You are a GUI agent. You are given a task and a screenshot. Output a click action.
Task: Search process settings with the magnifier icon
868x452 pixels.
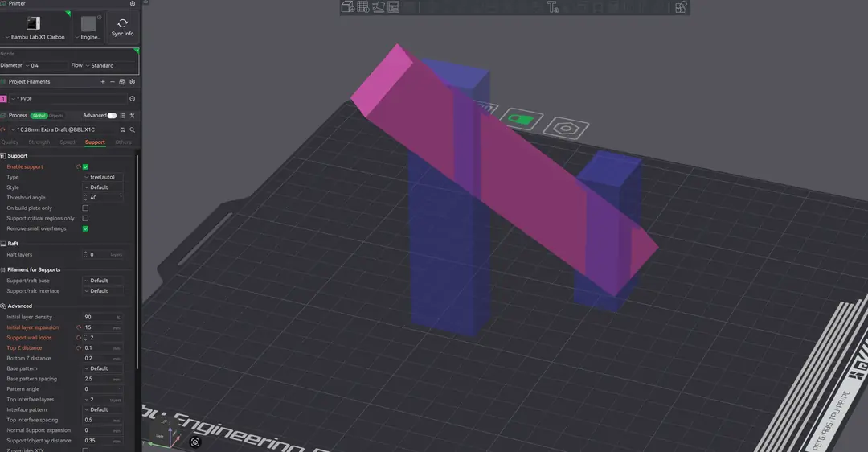pyautogui.click(x=133, y=129)
